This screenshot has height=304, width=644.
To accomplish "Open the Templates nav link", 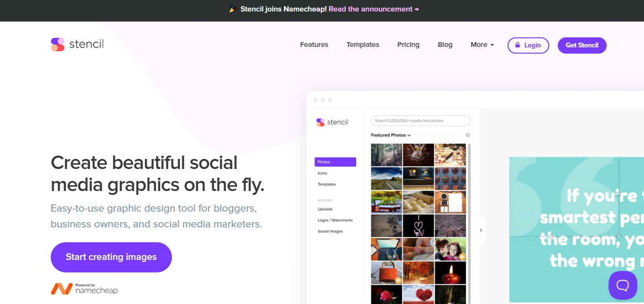I will [363, 45].
